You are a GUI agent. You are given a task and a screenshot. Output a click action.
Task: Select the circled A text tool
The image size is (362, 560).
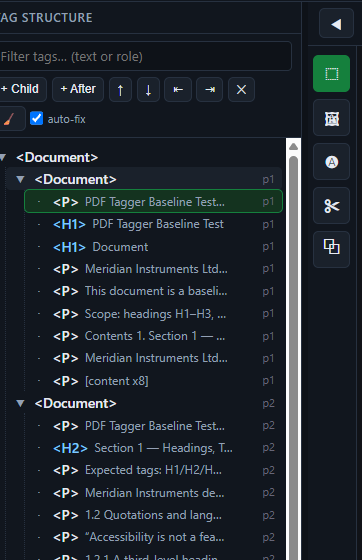(331, 162)
